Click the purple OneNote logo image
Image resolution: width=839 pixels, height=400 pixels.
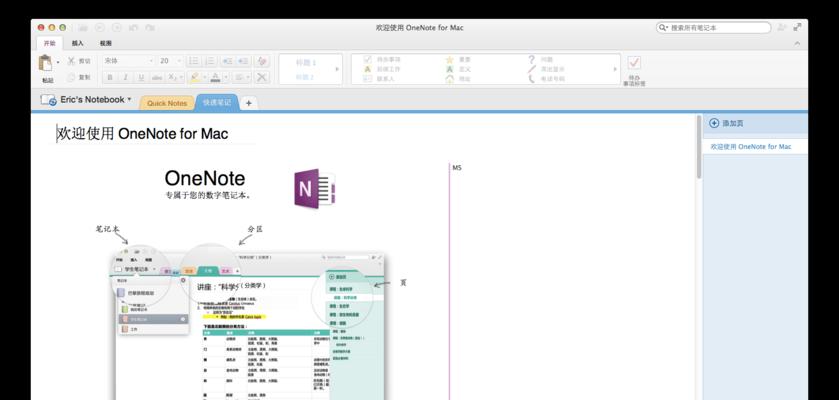[314, 188]
